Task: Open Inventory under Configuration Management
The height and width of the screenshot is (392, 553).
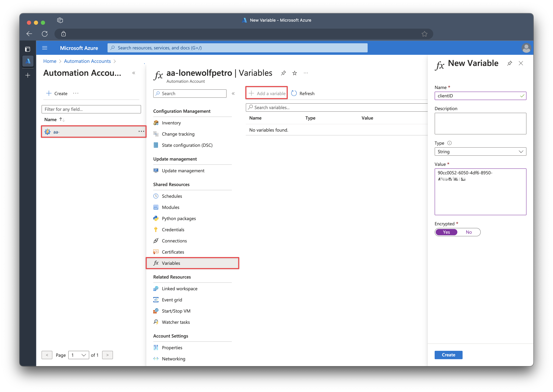Action: [x=171, y=123]
